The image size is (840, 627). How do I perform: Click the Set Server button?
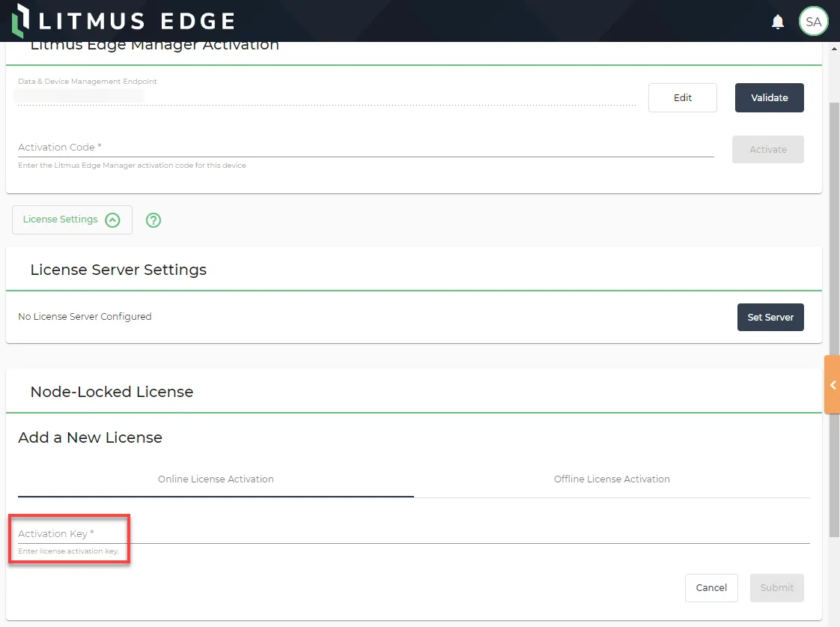[x=770, y=318]
